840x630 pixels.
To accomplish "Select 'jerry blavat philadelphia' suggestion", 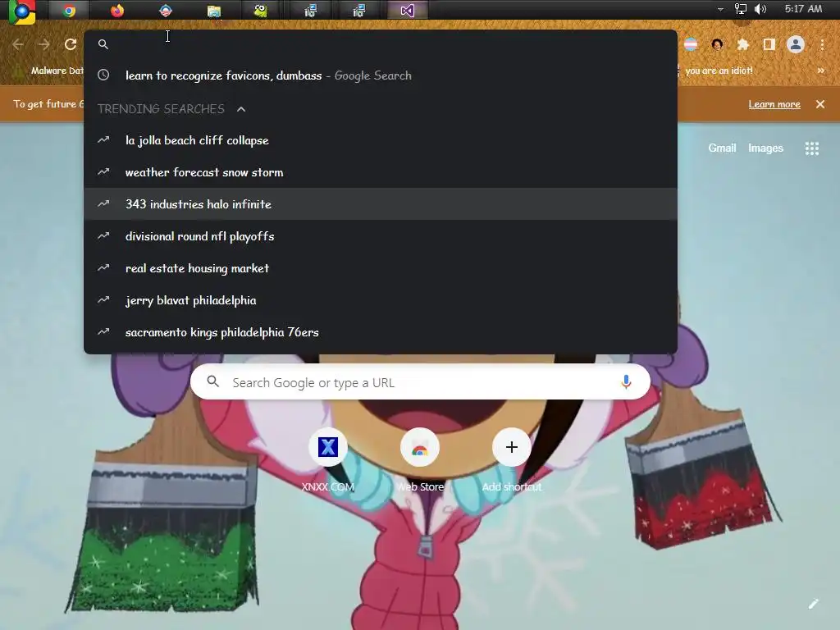I will click(381, 300).
